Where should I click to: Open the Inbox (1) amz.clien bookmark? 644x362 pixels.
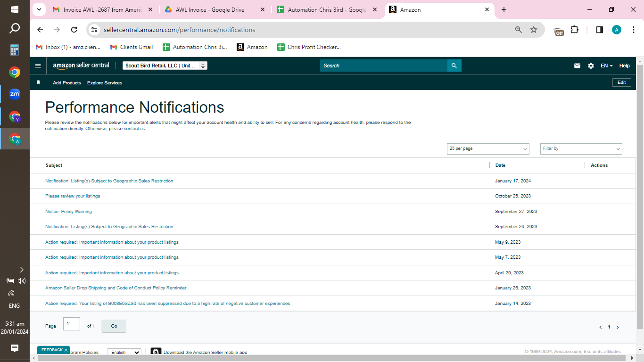pos(68,47)
